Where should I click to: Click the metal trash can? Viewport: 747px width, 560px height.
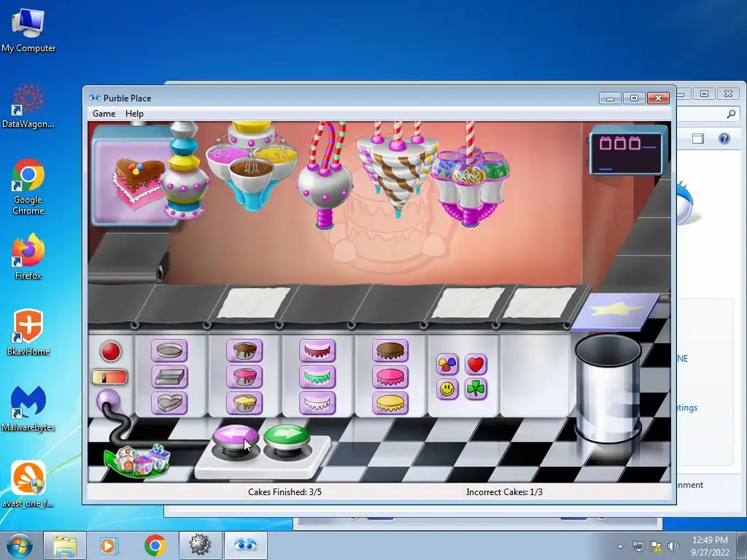608,388
